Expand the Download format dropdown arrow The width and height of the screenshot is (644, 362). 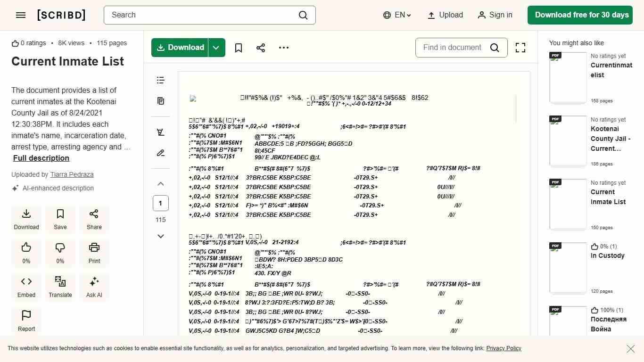(x=216, y=48)
